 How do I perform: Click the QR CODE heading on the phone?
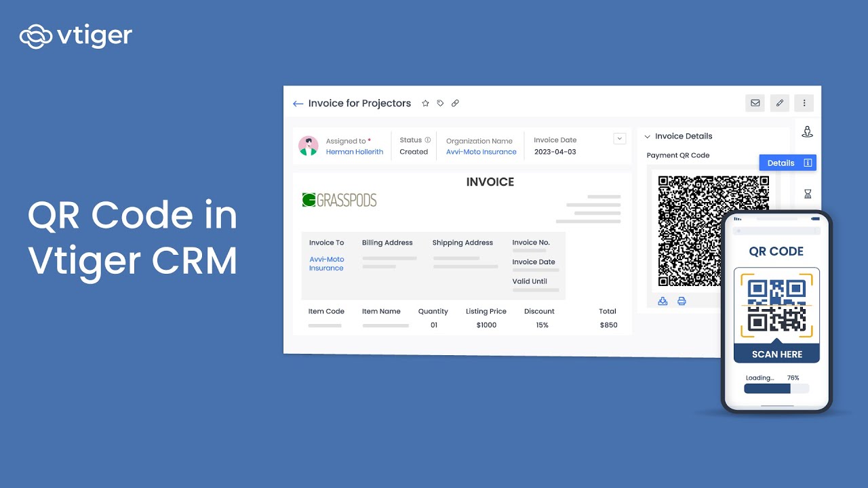[776, 251]
